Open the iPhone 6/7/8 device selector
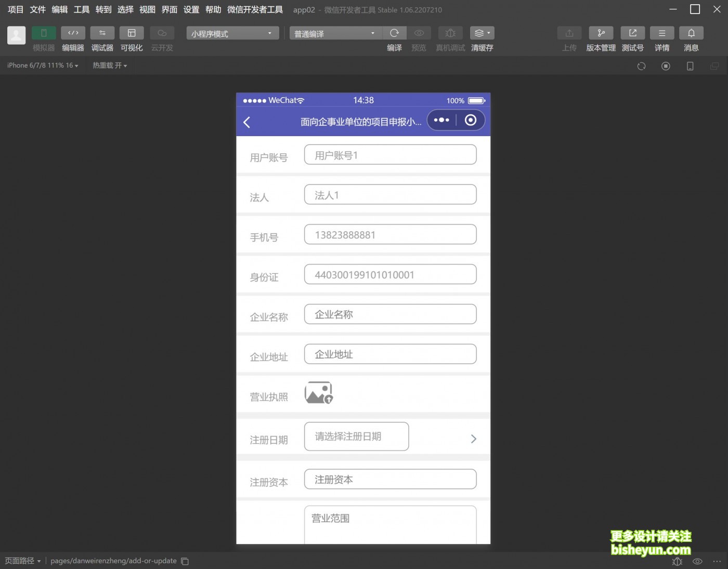This screenshot has width=728, height=569. tap(42, 65)
